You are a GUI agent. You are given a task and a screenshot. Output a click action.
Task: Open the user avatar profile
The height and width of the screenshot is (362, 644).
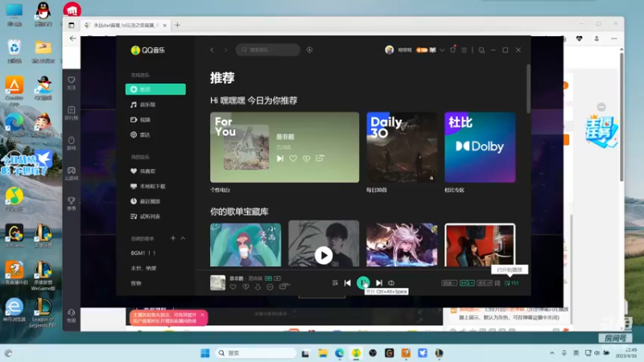[390, 50]
